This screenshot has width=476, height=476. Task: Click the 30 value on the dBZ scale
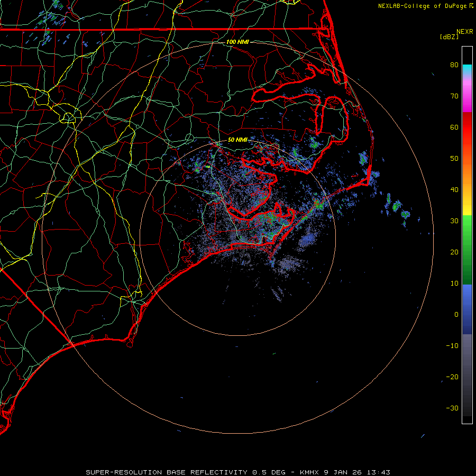tap(454, 221)
